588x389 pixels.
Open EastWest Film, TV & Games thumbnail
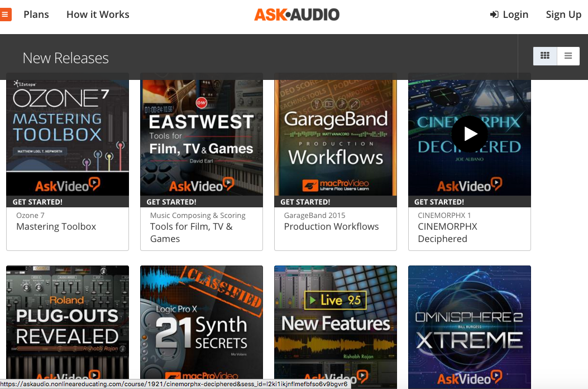[x=202, y=137]
